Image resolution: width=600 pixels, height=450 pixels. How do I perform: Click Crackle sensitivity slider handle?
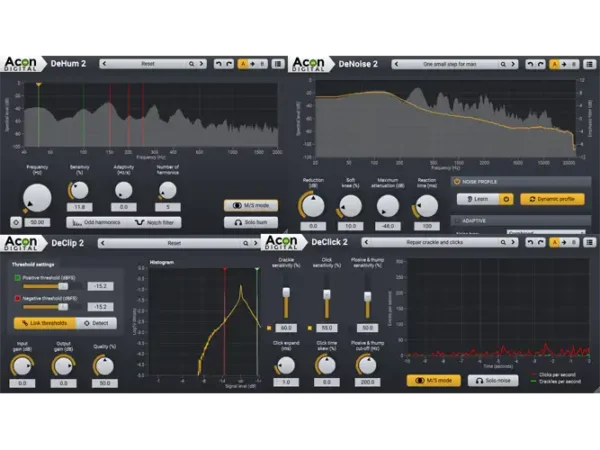pos(286,293)
